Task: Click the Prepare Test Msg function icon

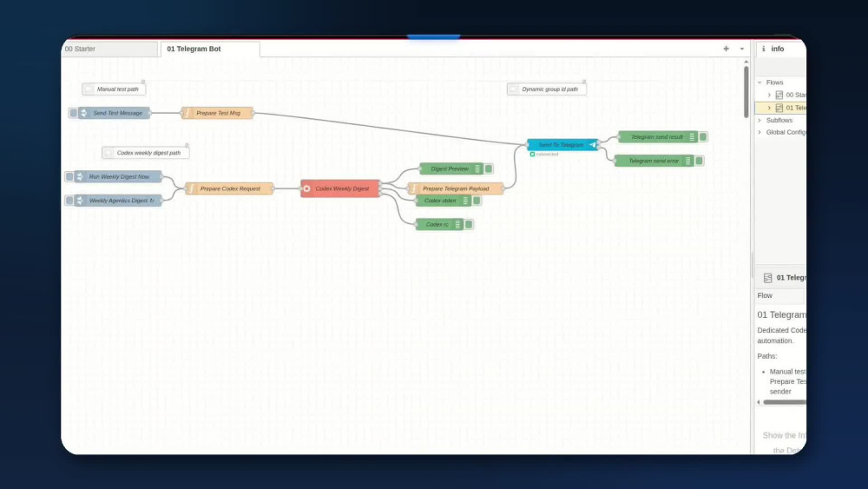Action: (187, 113)
